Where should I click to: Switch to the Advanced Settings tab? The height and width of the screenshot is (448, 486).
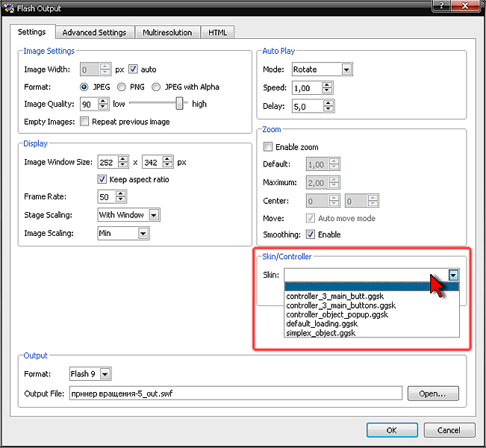pos(94,33)
